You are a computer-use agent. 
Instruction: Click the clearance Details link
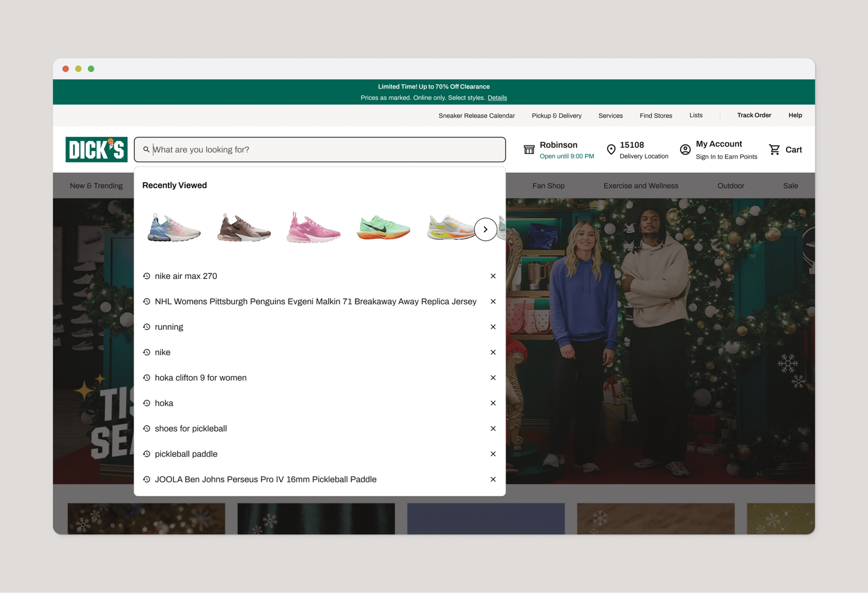click(x=497, y=98)
